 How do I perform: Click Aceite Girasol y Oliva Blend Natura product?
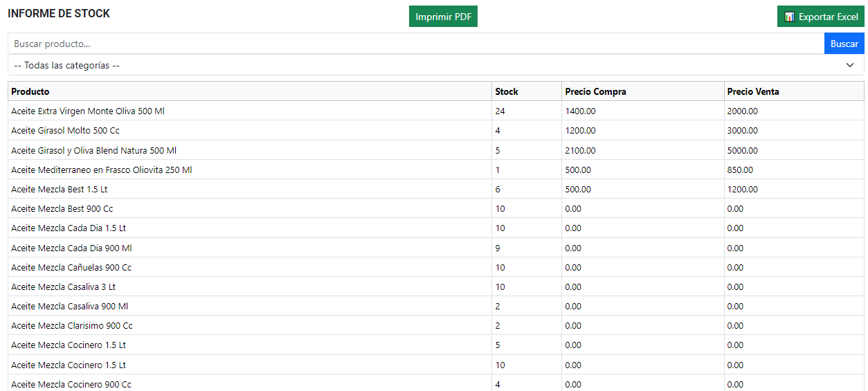[93, 150]
